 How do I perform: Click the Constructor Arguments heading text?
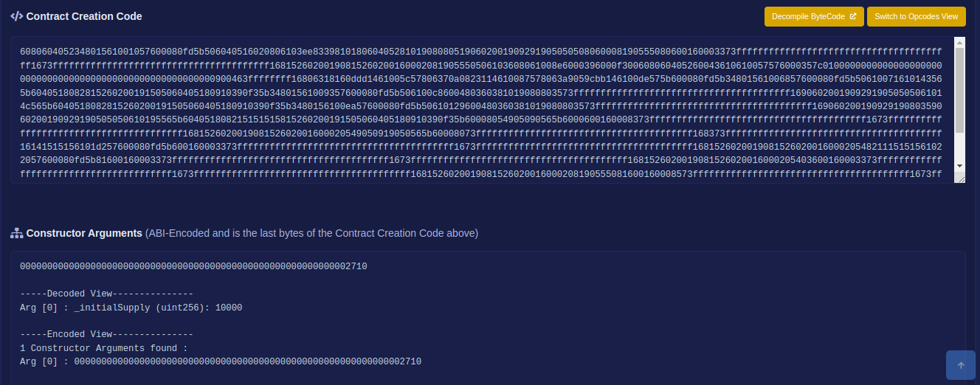[84, 233]
